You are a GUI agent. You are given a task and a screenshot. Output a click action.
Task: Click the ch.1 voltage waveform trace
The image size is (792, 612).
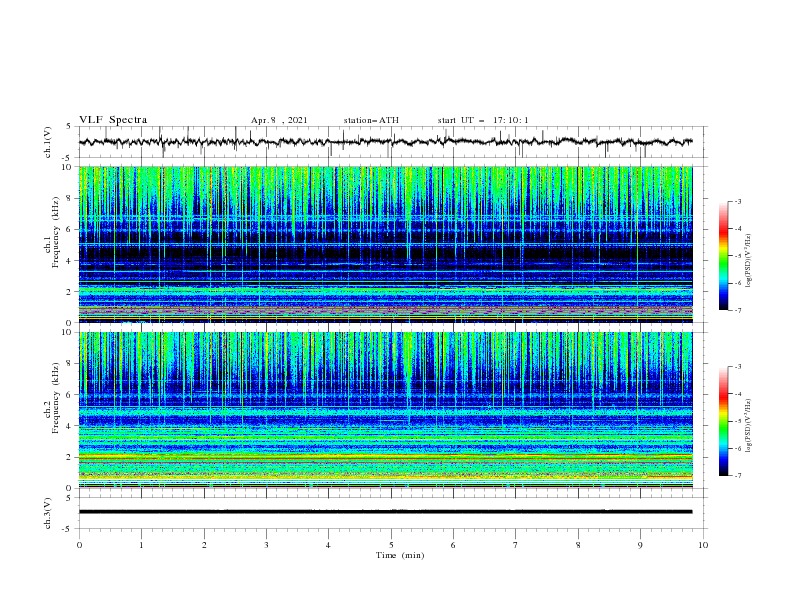click(x=385, y=142)
